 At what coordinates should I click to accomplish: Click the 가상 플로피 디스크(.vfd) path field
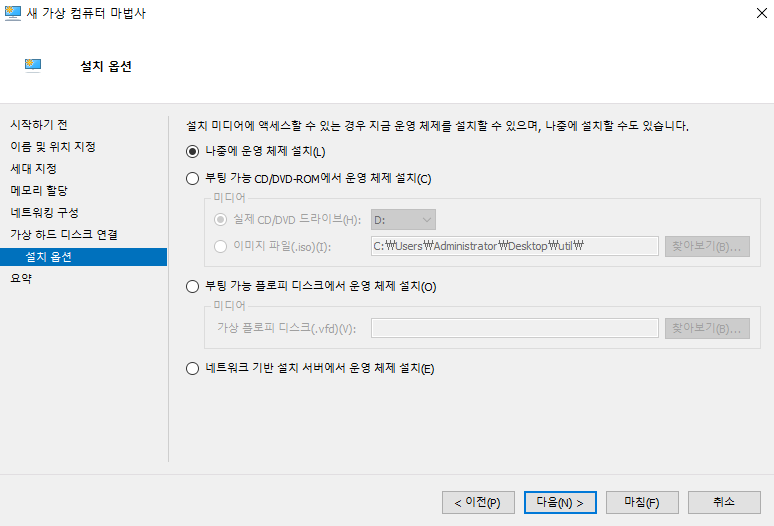(514, 328)
